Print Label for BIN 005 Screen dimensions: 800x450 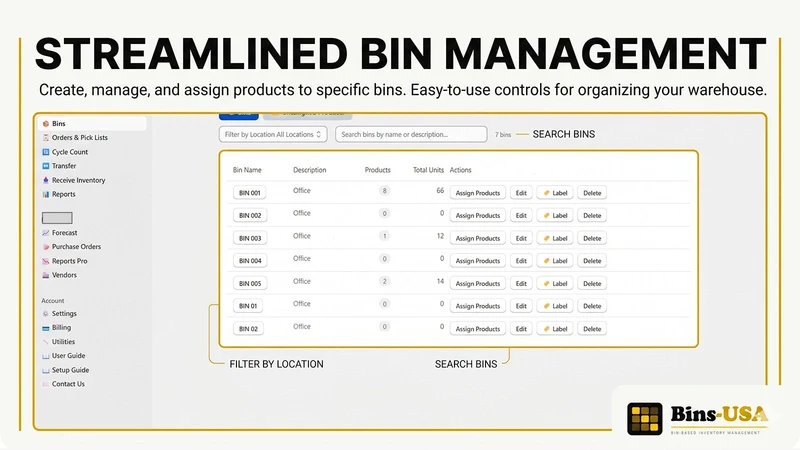click(x=555, y=283)
